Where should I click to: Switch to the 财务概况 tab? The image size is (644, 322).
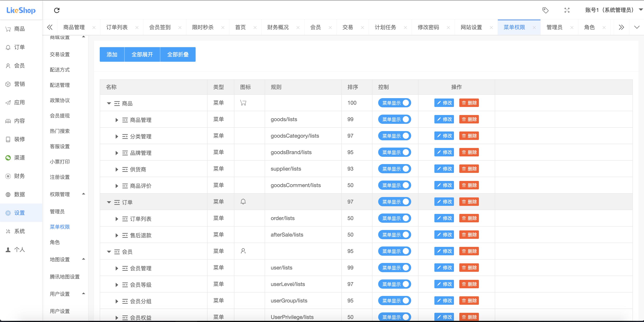pos(277,27)
